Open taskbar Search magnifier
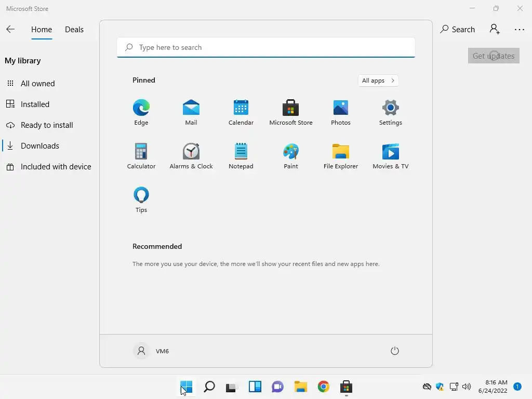Image resolution: width=532 pixels, height=399 pixels. point(209,387)
